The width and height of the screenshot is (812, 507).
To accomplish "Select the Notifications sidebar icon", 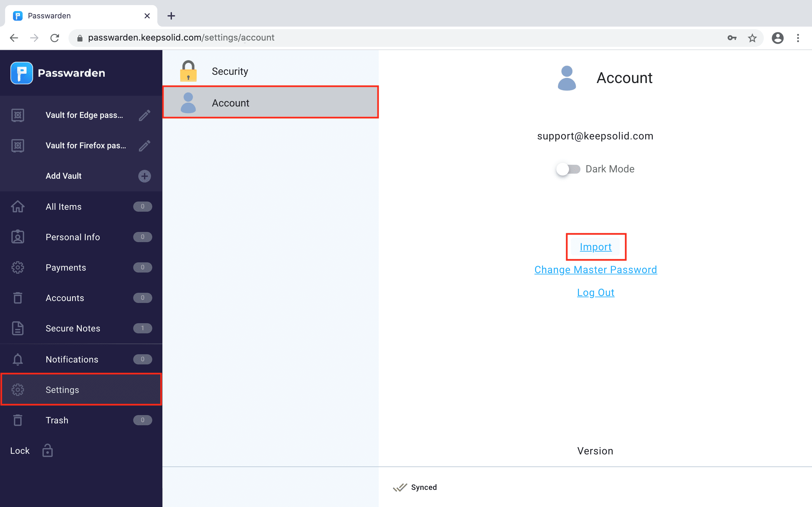I will pos(17,359).
